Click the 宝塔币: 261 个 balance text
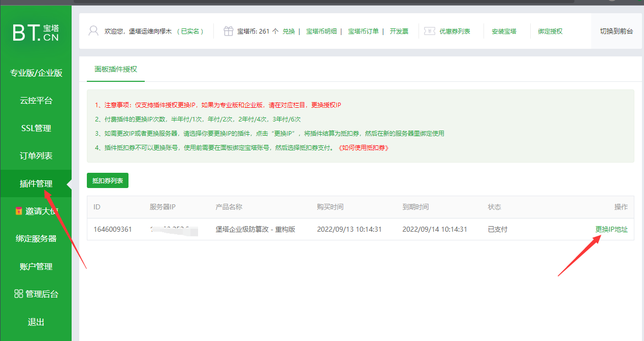Image resolution: width=644 pixels, height=341 pixels. (258, 31)
